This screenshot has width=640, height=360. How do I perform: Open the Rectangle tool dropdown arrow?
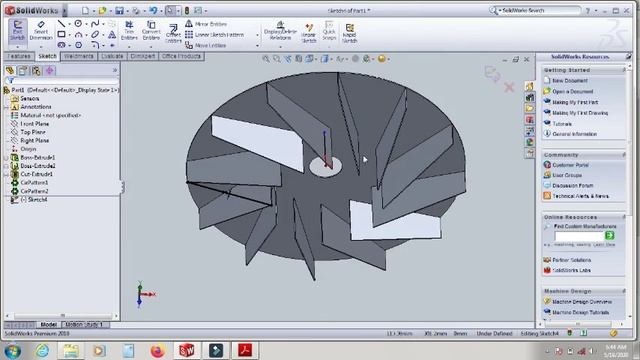tap(69, 35)
